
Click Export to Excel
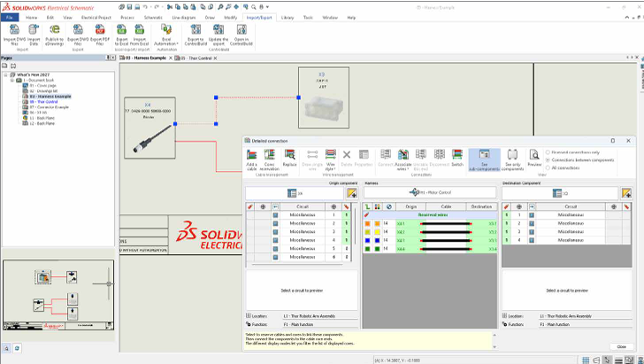coord(121,35)
